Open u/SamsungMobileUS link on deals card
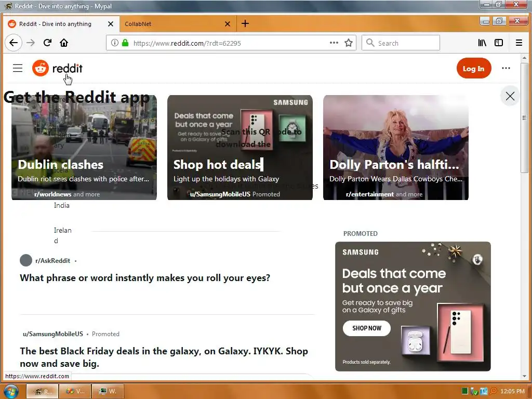The width and height of the screenshot is (532, 399). (x=220, y=194)
